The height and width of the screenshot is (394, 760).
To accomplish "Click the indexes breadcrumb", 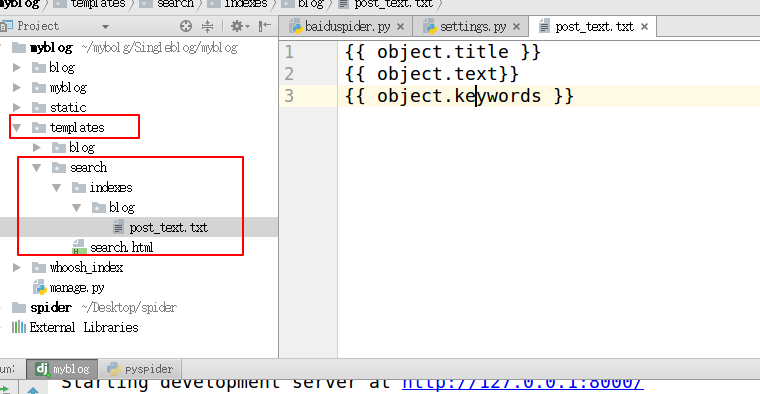I will (x=246, y=4).
